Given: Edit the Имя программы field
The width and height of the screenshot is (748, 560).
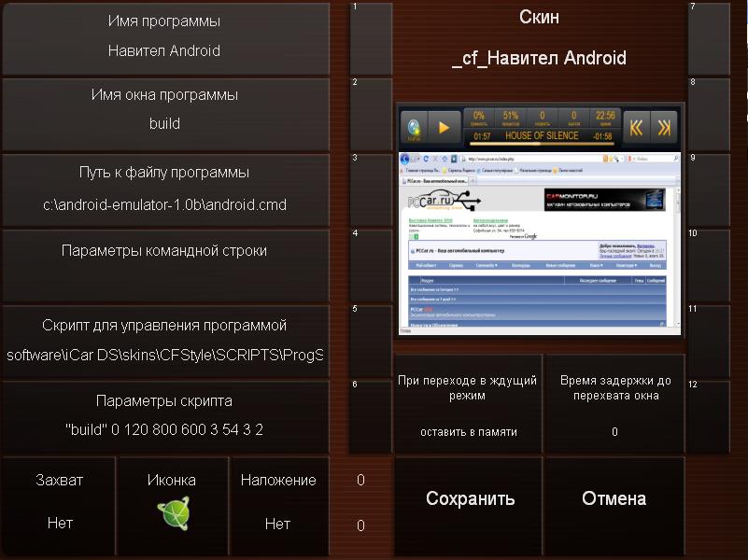Looking at the screenshot, I should 164,38.
